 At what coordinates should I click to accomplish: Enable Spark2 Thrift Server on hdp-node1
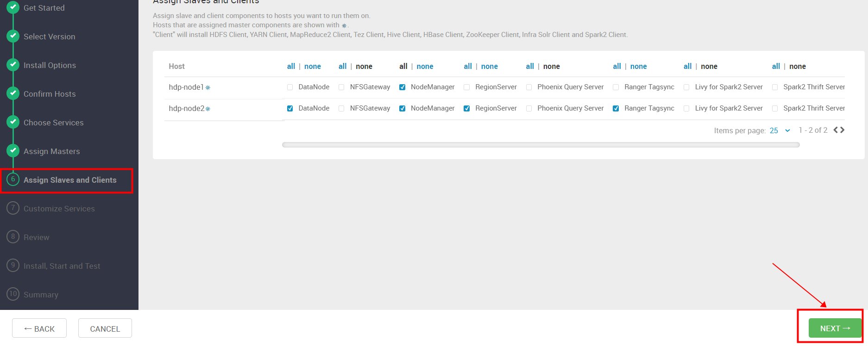(775, 87)
